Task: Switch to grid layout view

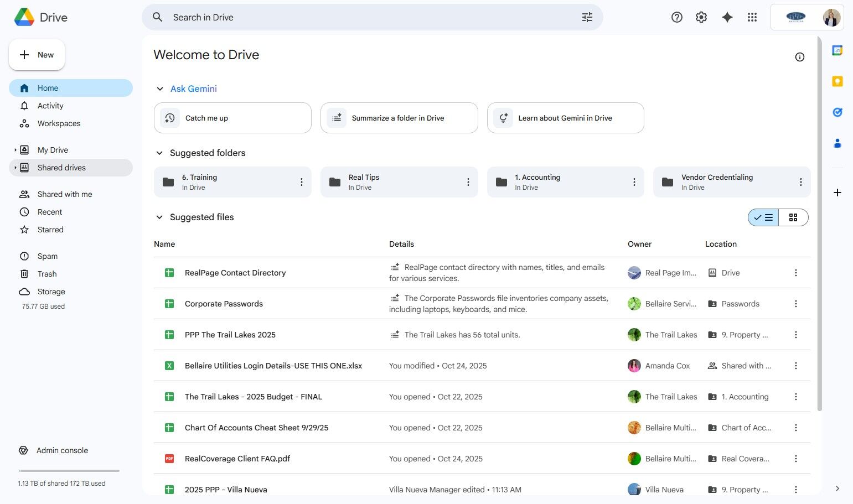Action: [793, 217]
